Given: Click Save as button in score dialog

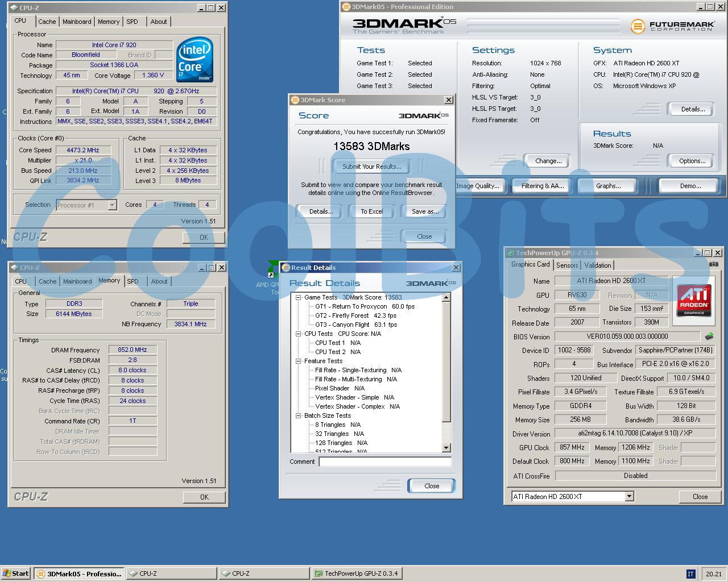Looking at the screenshot, I should pyautogui.click(x=425, y=211).
